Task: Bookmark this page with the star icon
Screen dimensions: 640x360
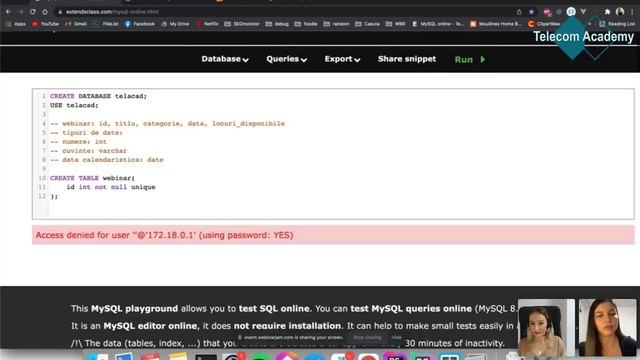Action: click(531, 12)
